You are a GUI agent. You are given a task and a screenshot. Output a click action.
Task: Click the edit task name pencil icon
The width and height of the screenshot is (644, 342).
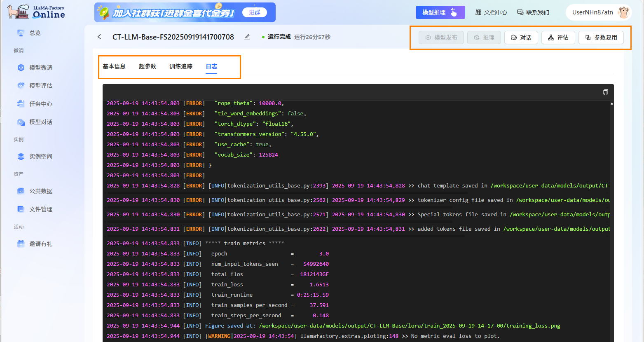point(247,37)
